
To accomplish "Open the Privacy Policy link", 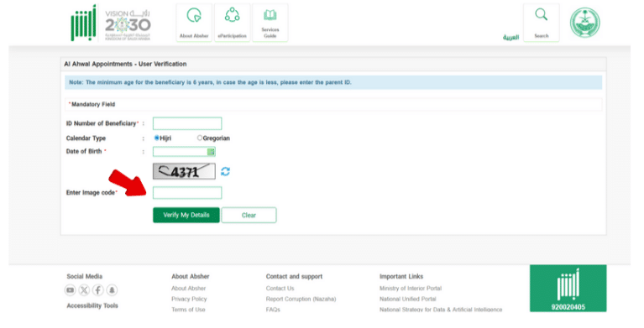I will pyautogui.click(x=189, y=299).
